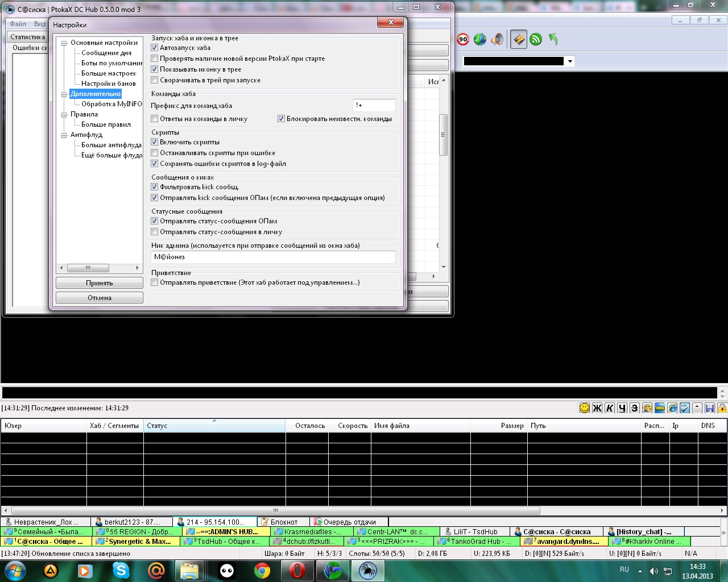The width and height of the screenshot is (728, 582).
Task: Select Больше правил tree item
Action: [106, 124]
